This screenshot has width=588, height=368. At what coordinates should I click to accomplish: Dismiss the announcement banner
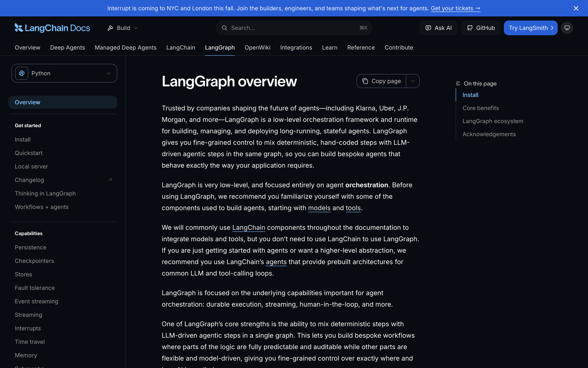[x=576, y=8]
